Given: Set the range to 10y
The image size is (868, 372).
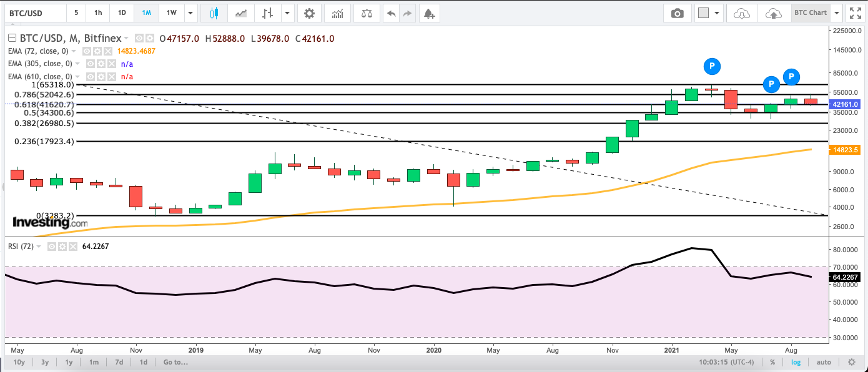Looking at the screenshot, I should click(19, 362).
